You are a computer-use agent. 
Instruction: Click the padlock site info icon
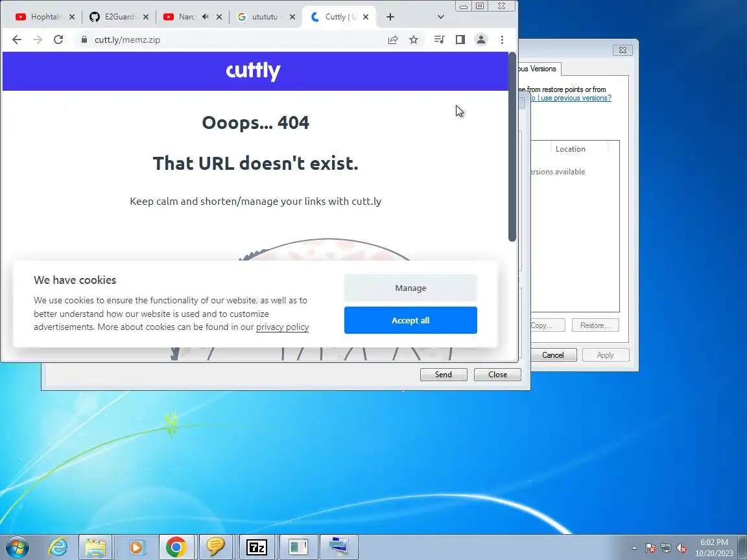pos(84,40)
